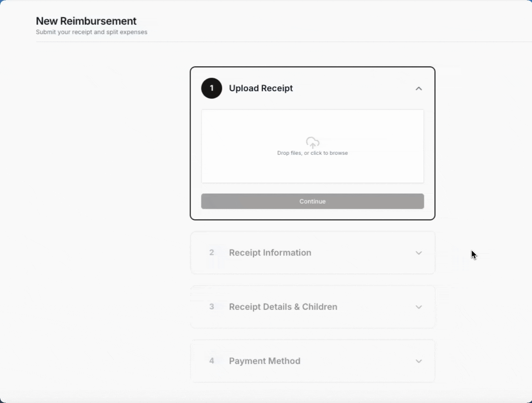Expand Receipt Details & Children chevron

tap(419, 307)
